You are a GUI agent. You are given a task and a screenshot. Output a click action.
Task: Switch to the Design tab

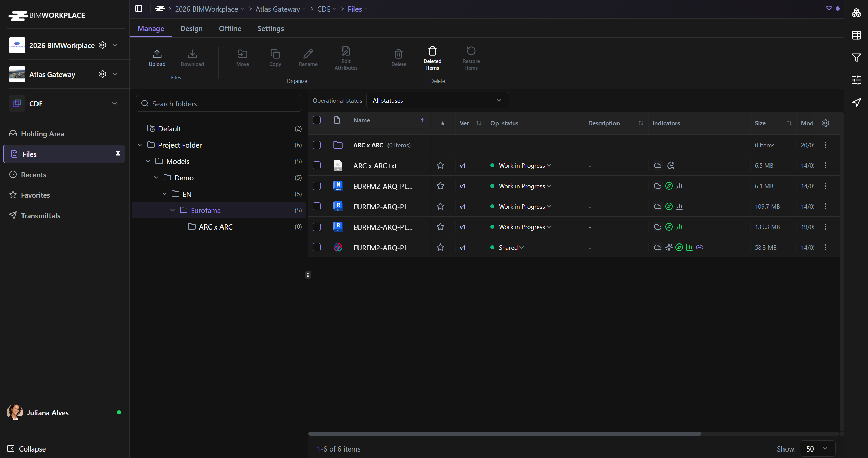(x=192, y=29)
